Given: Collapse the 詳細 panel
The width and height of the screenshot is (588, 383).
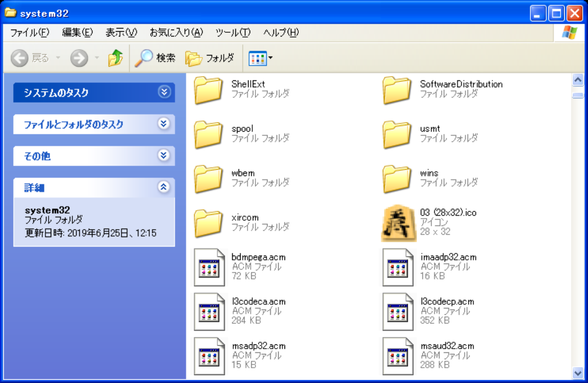Looking at the screenshot, I should pos(164,187).
